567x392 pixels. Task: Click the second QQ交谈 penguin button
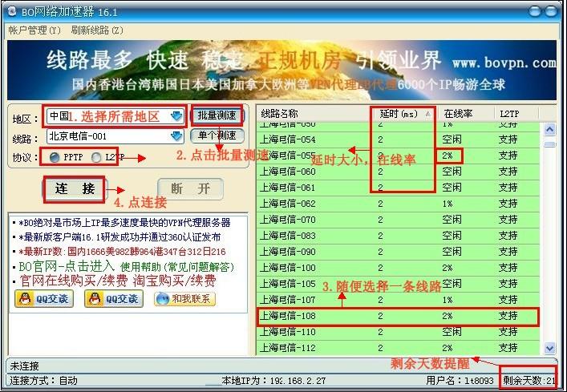click(114, 299)
